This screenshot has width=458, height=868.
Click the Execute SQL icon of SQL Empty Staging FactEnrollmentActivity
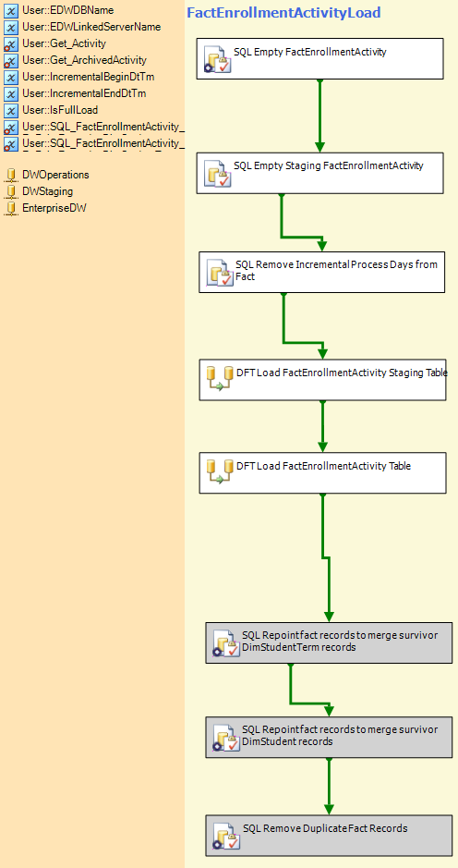[218, 174]
